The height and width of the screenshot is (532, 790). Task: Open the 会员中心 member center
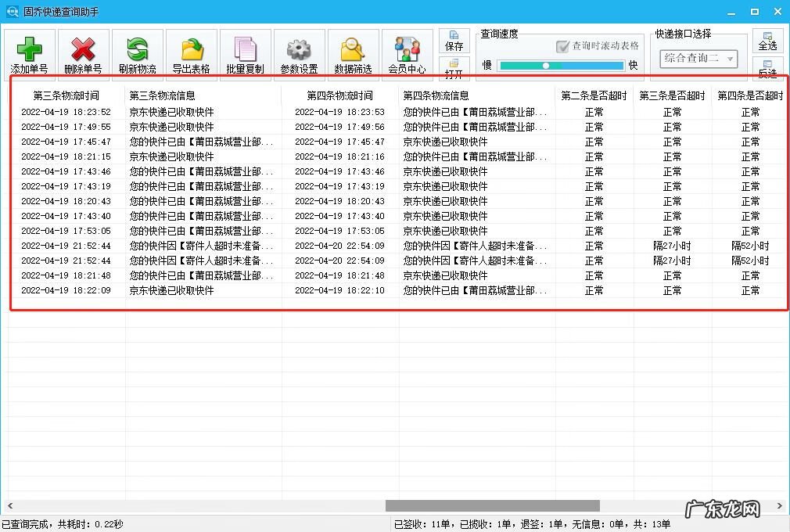(406, 52)
